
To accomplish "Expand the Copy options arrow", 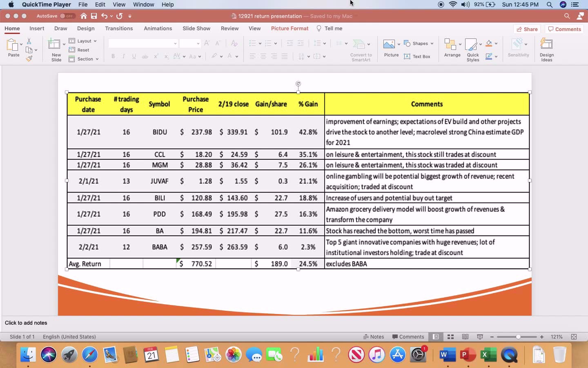I will (36, 50).
